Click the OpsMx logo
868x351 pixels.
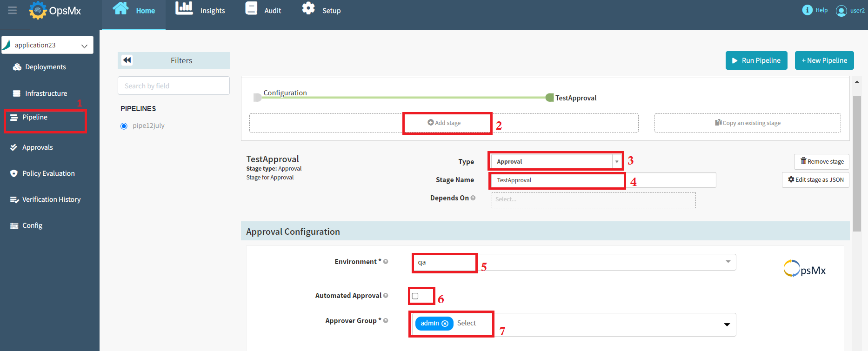55,10
